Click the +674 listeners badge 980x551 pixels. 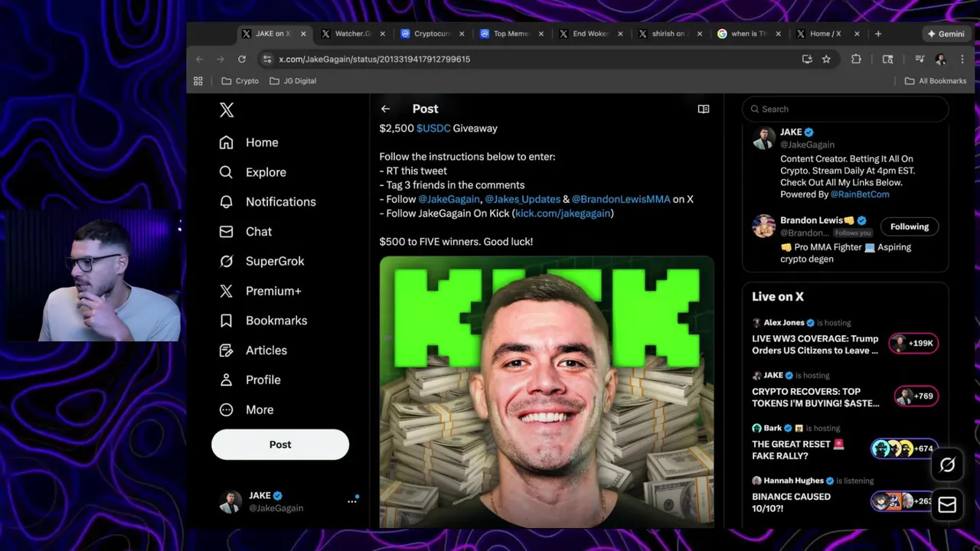[x=905, y=449]
